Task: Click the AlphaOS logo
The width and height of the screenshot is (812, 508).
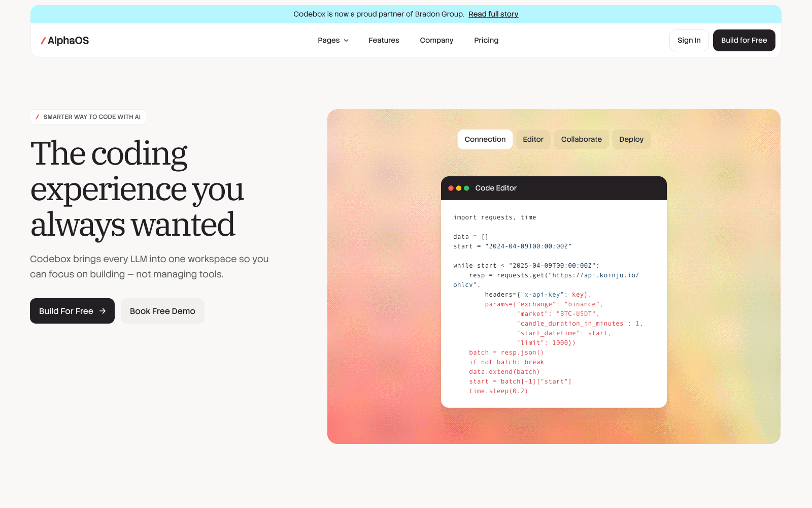Action: tap(65, 41)
